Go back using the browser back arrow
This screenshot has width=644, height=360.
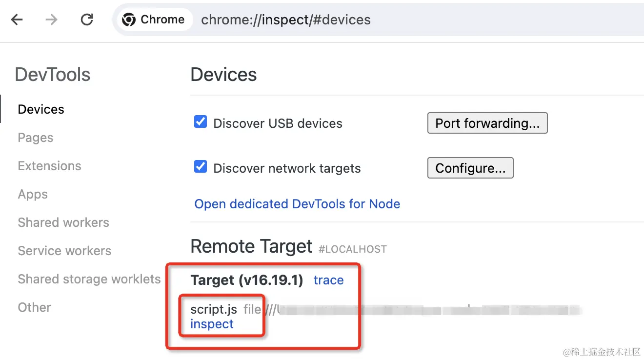point(17,20)
